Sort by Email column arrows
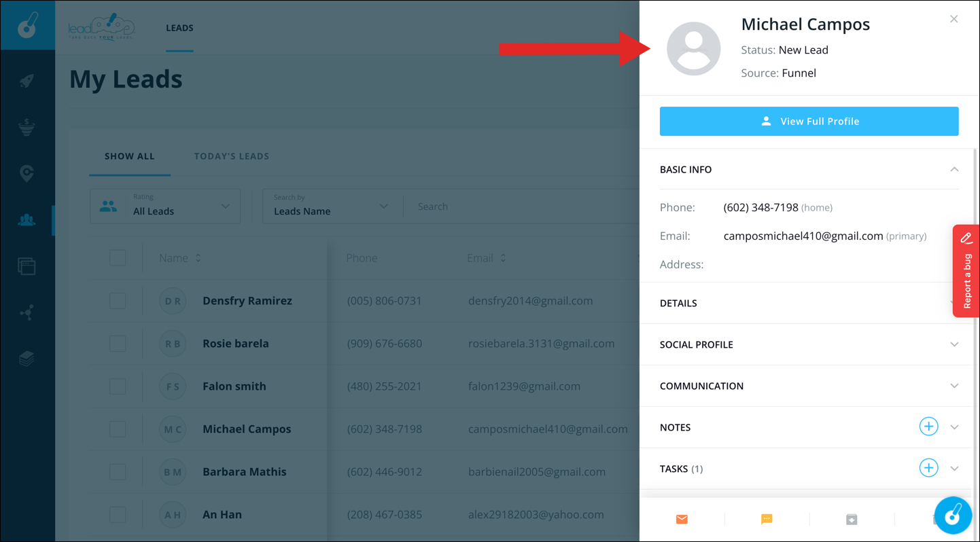Image resolution: width=980 pixels, height=542 pixels. [x=503, y=258]
